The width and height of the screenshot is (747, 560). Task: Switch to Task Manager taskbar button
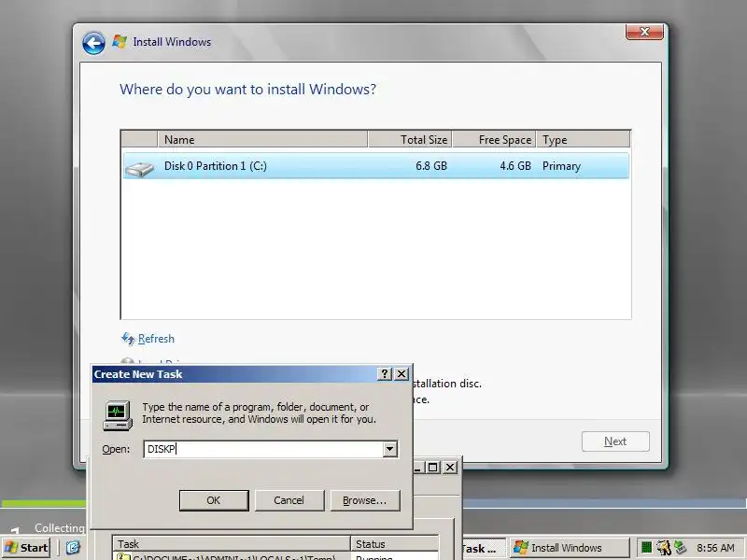coord(482,548)
